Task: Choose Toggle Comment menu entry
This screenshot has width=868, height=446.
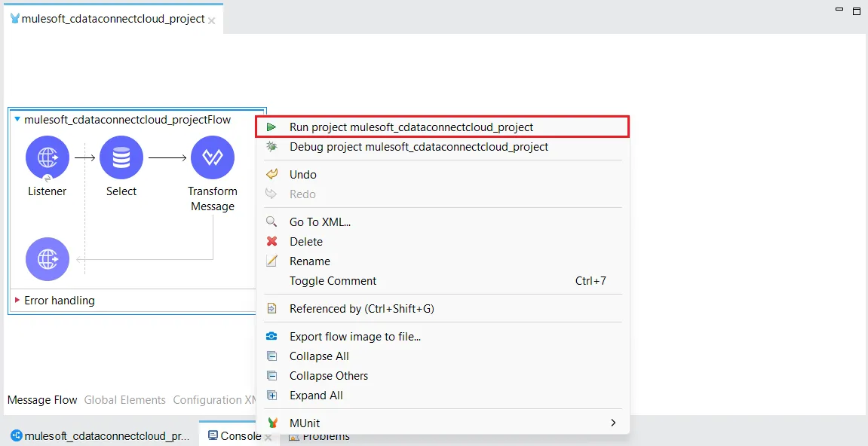Action: pos(333,281)
